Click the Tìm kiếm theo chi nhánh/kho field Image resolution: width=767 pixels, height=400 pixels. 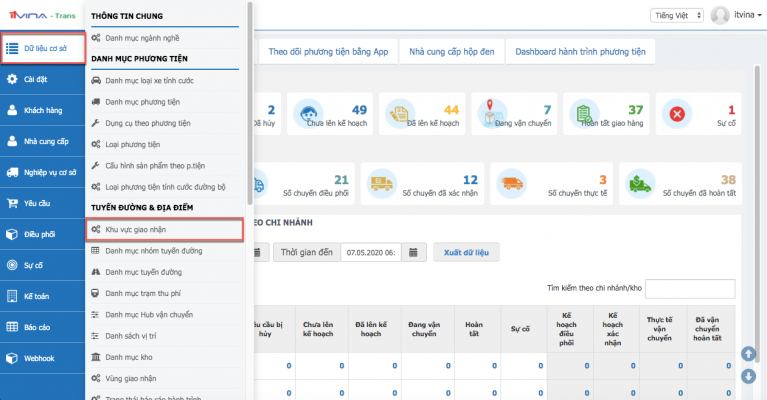coord(690,288)
